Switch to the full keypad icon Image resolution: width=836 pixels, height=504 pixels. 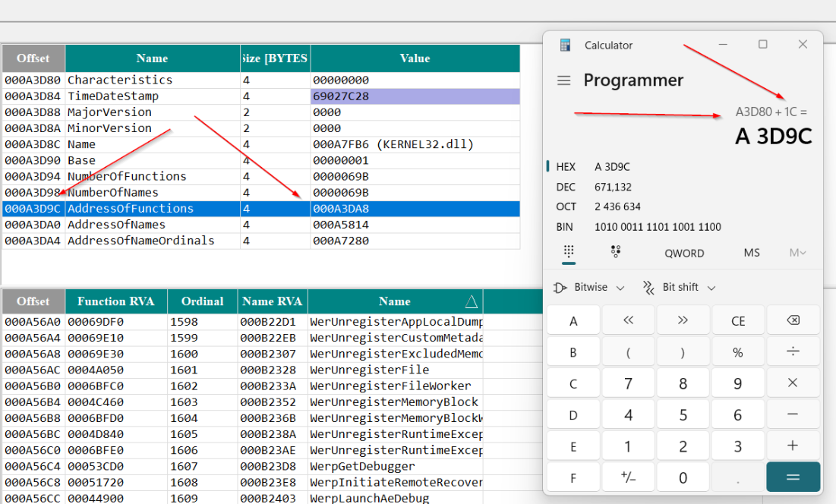coord(569,252)
